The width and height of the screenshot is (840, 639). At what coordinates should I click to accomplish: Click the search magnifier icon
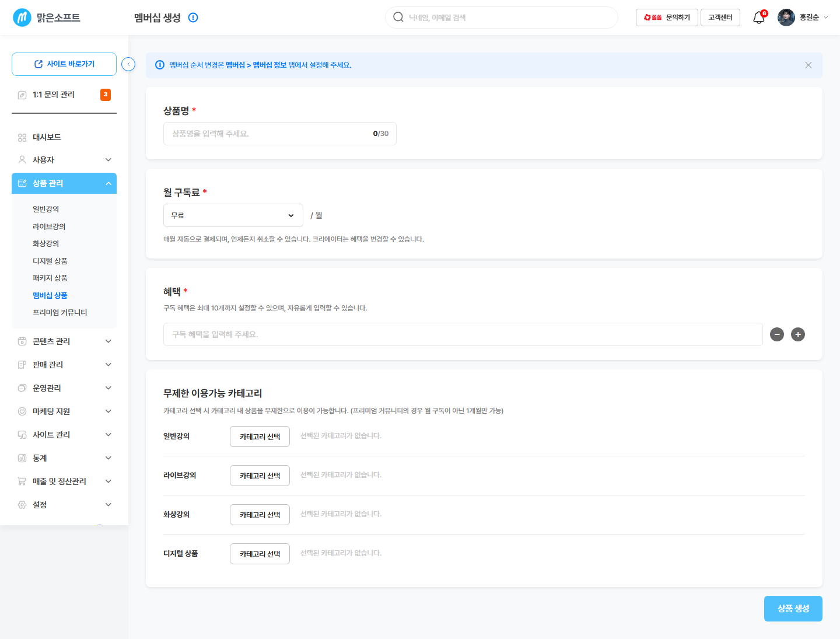point(398,17)
